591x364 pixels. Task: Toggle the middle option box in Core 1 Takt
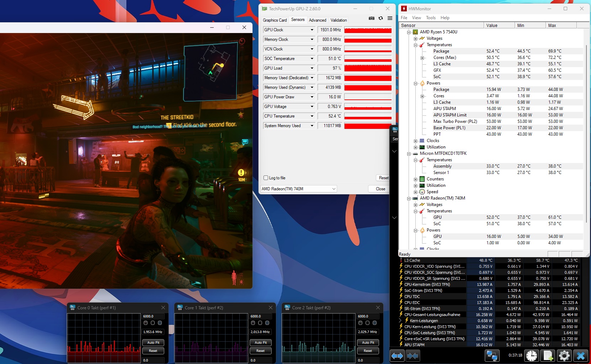(260, 323)
